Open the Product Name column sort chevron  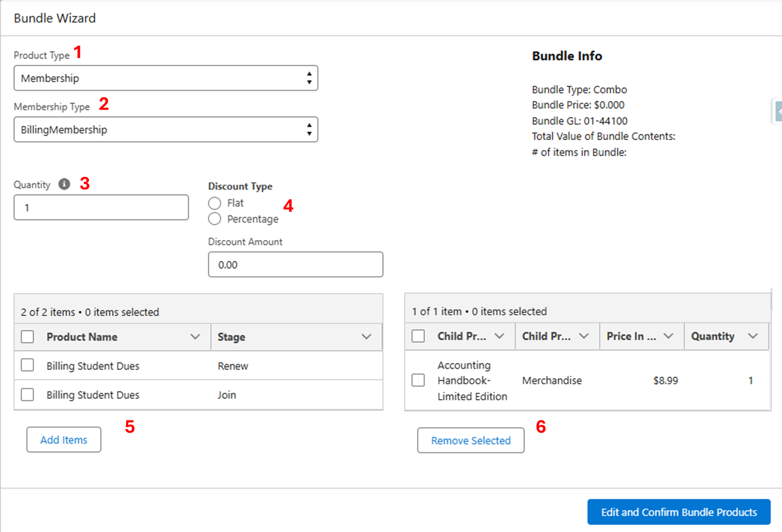coord(195,337)
